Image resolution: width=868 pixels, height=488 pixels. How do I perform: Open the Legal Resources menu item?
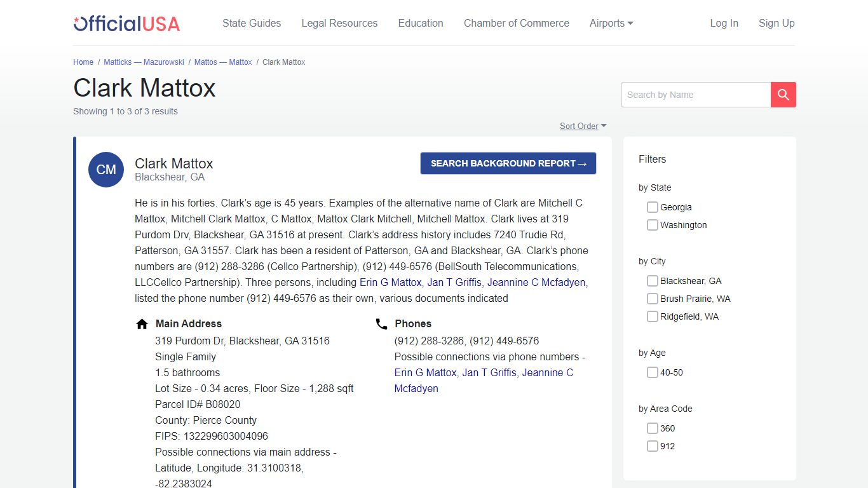point(339,24)
